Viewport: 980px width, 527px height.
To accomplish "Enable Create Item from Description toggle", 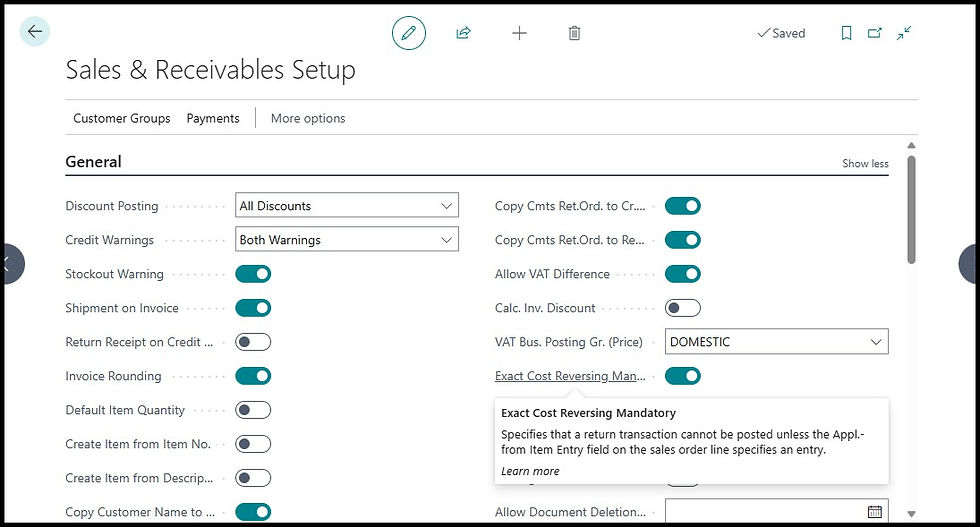I will click(x=253, y=478).
